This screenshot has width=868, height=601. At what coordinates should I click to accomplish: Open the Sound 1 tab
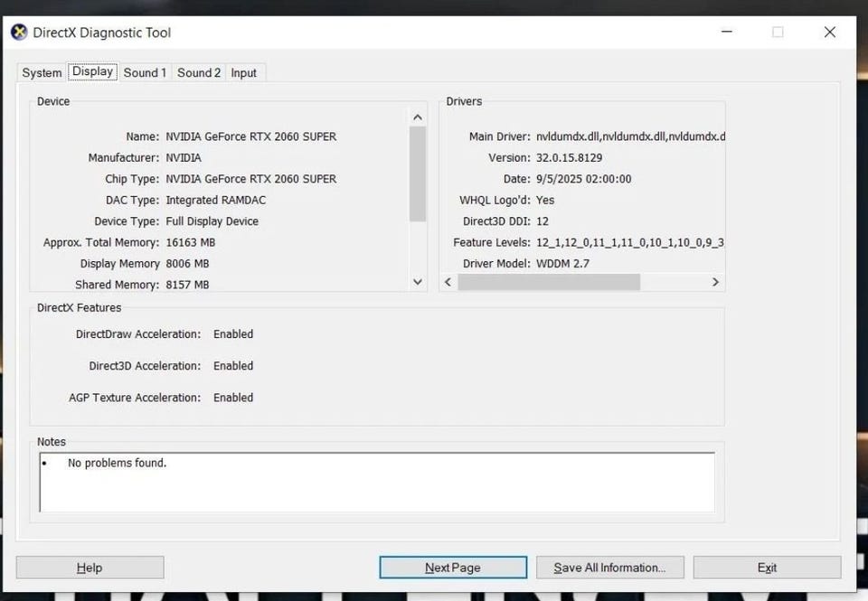click(145, 72)
